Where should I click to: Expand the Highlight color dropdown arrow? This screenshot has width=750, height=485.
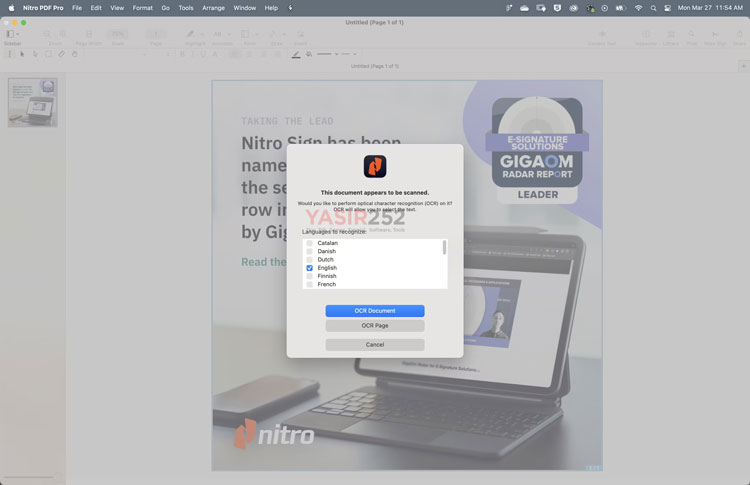pyautogui.click(x=202, y=34)
